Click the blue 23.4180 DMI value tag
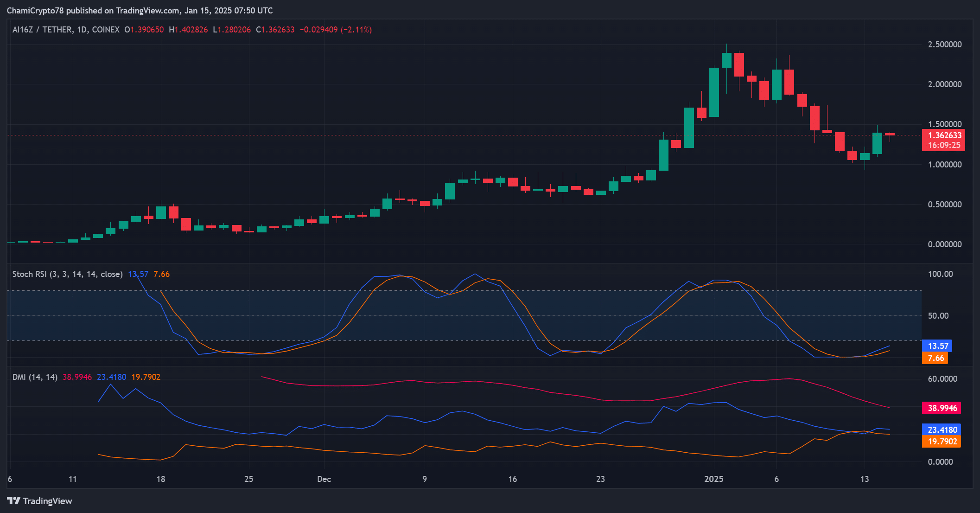The image size is (980, 513). point(942,430)
